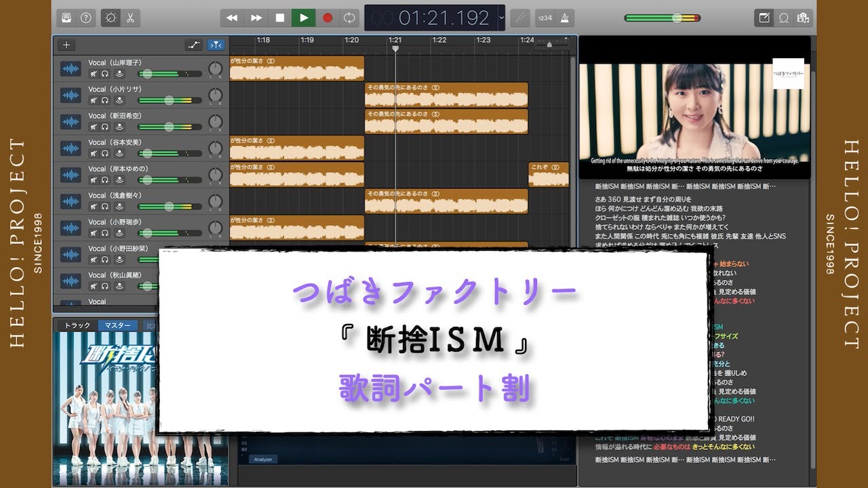Toggle Cycle mode

350,18
